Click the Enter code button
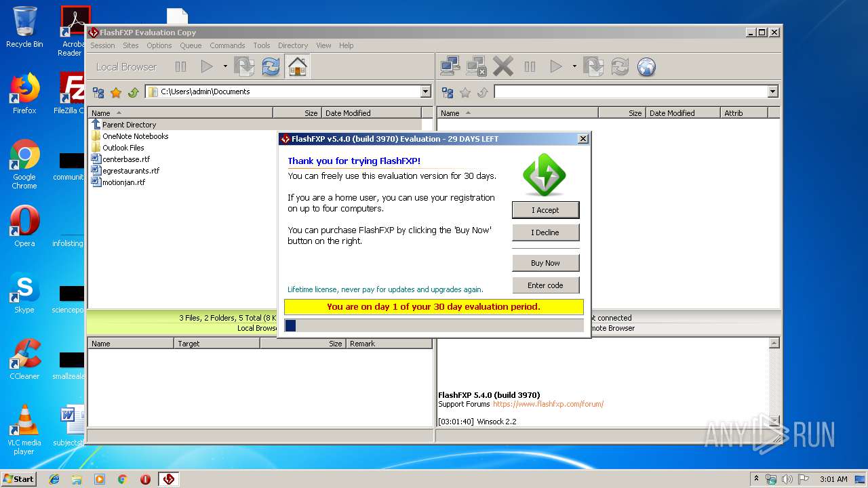The image size is (868, 488). click(545, 285)
